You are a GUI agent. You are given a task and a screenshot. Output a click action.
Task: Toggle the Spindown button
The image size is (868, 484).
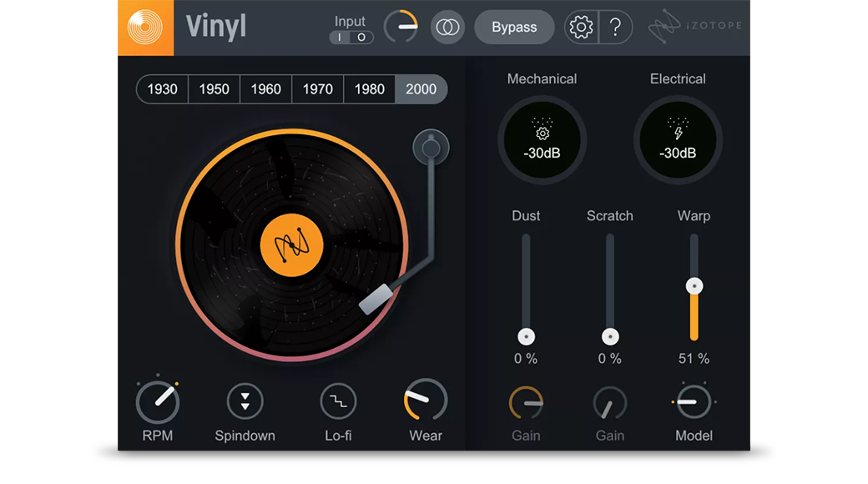coord(245,401)
